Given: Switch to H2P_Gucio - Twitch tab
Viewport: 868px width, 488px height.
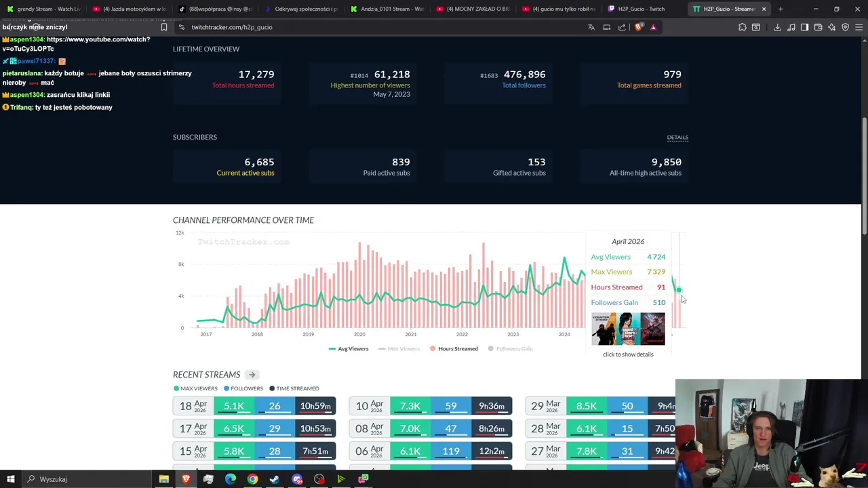Looking at the screenshot, I should coord(644,9).
